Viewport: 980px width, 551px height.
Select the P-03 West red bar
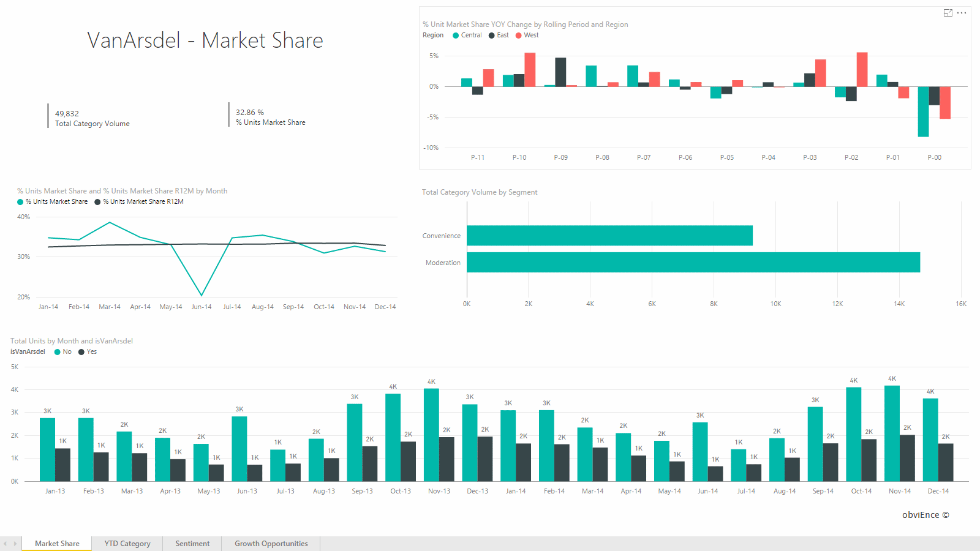pos(821,73)
